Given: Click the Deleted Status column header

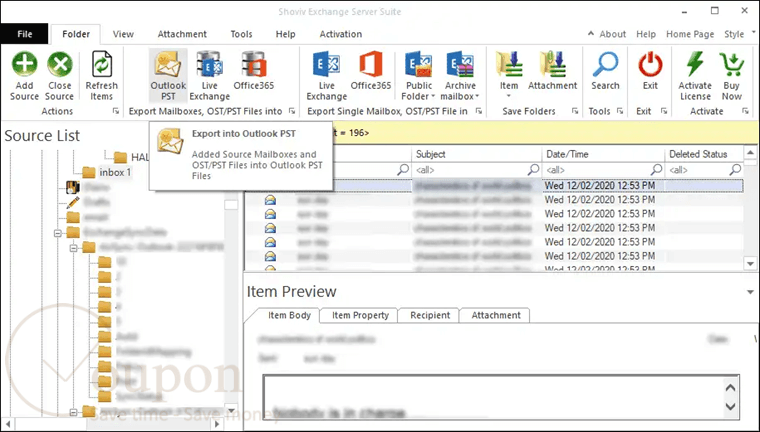Looking at the screenshot, I should (x=704, y=154).
